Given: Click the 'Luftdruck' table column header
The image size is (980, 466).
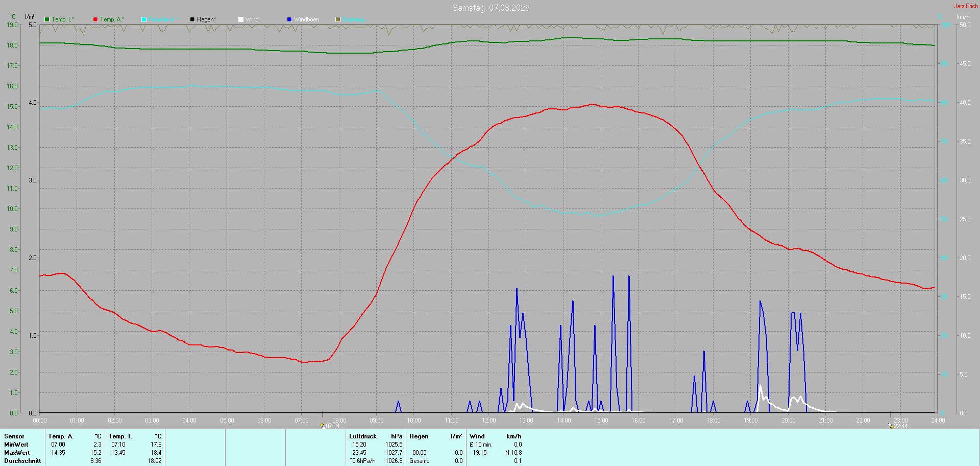Looking at the screenshot, I should pyautogui.click(x=363, y=436).
